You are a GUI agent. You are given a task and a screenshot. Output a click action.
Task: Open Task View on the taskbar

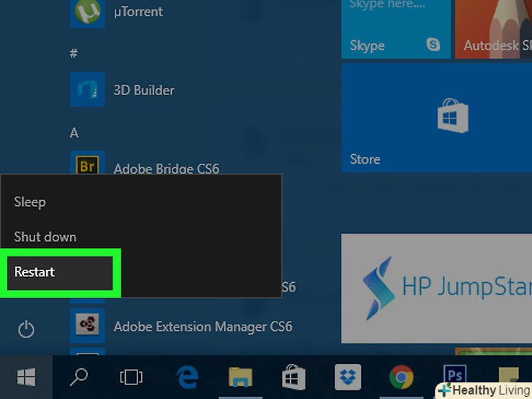132,377
